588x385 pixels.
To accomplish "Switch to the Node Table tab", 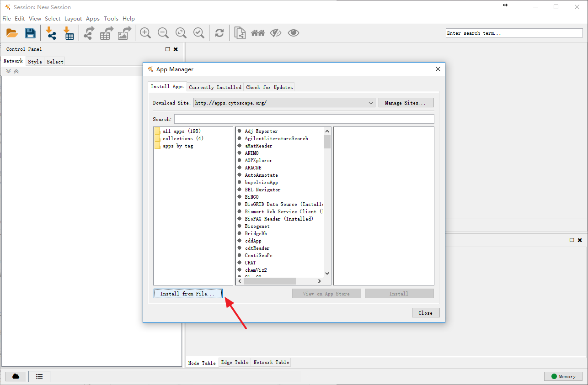I will (202, 363).
